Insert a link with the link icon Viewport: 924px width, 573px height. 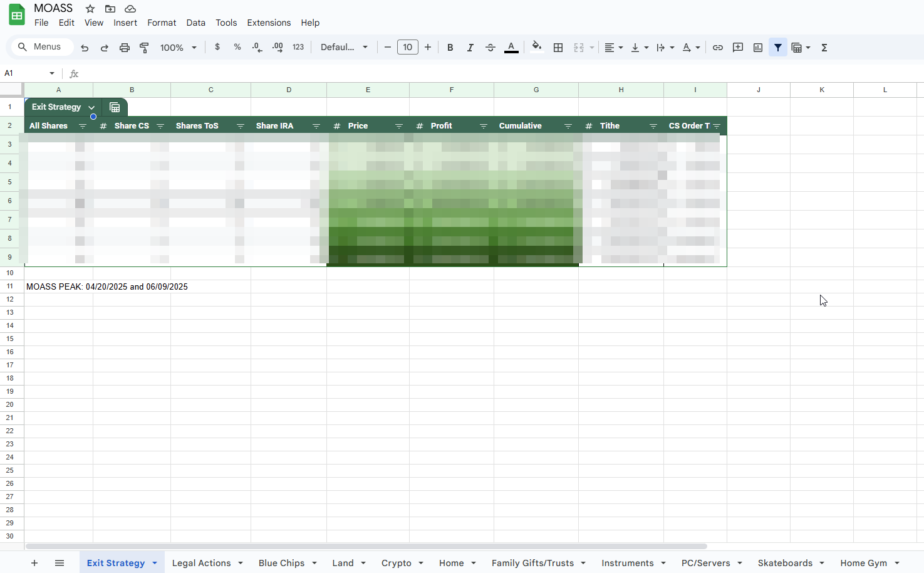tap(718, 48)
